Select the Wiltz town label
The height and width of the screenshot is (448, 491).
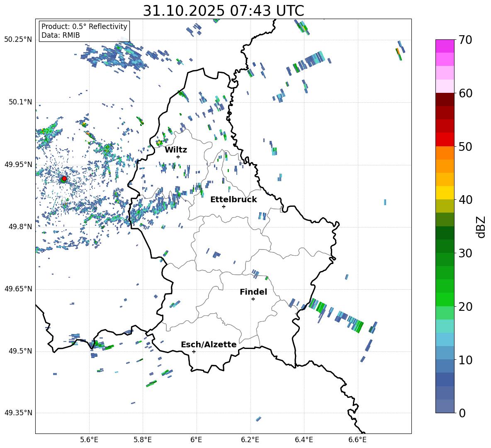pos(176,150)
